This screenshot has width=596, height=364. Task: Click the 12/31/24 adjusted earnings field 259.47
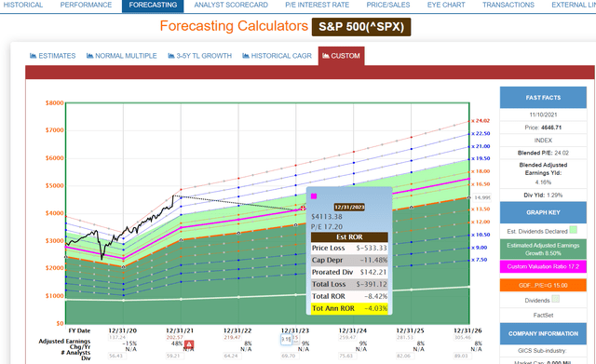[347, 337]
